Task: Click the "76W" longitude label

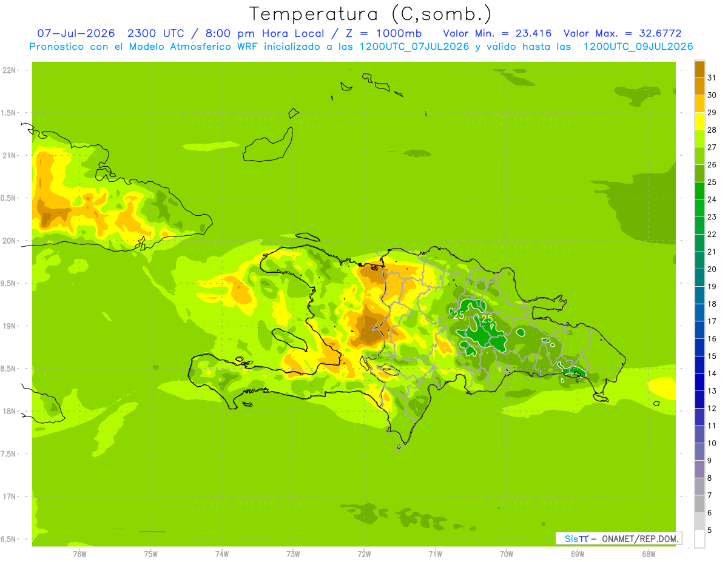Action: pos(79,554)
